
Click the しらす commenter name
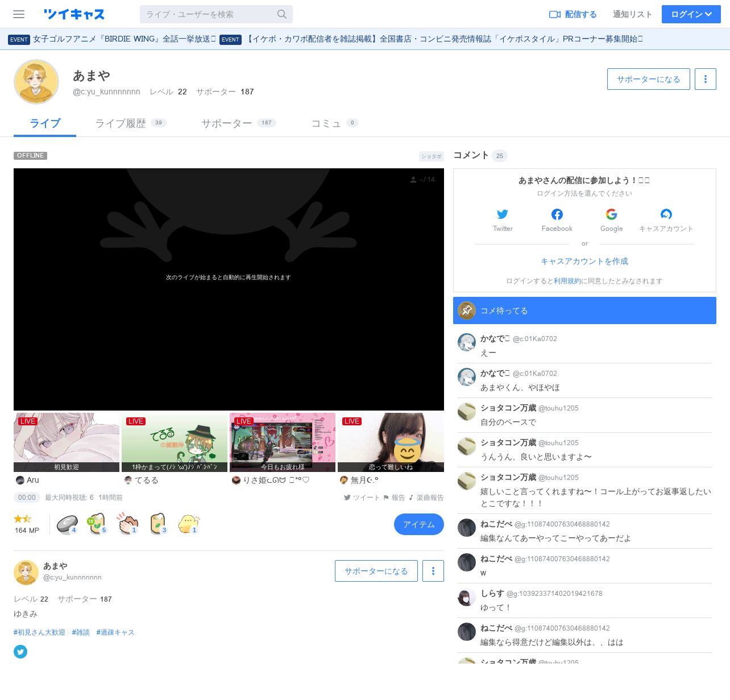492,593
